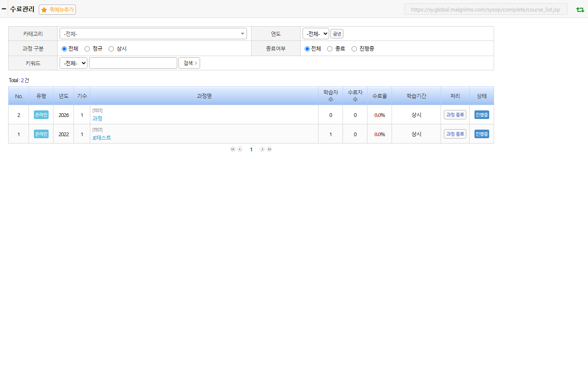Click 과정 종료 button for 2026 course
Screen dimensions: 588x368
tap(455, 115)
